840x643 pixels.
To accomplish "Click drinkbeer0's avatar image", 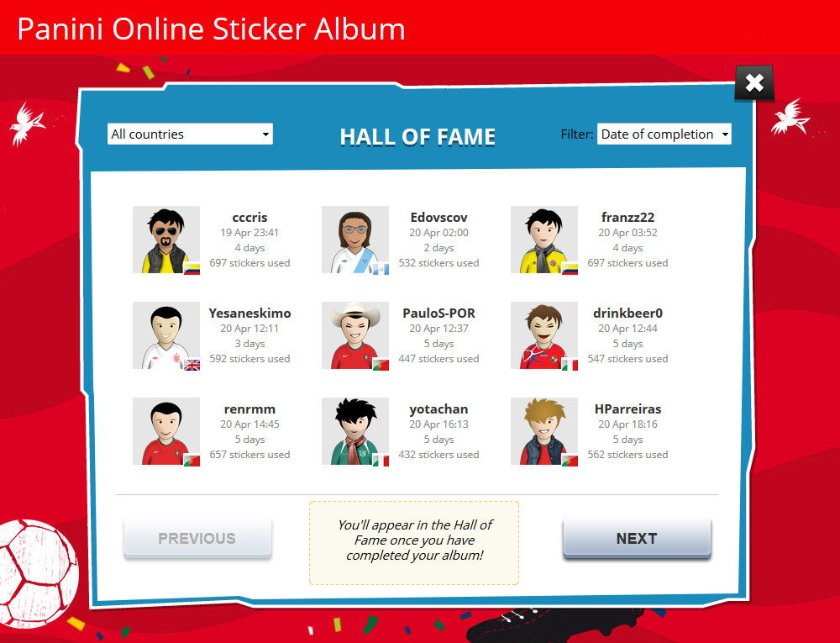I will [x=544, y=335].
